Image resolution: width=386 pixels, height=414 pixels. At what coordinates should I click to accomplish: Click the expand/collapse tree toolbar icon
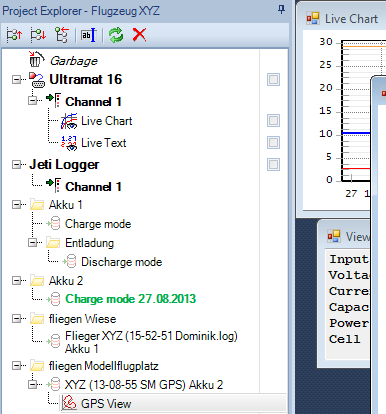62,35
